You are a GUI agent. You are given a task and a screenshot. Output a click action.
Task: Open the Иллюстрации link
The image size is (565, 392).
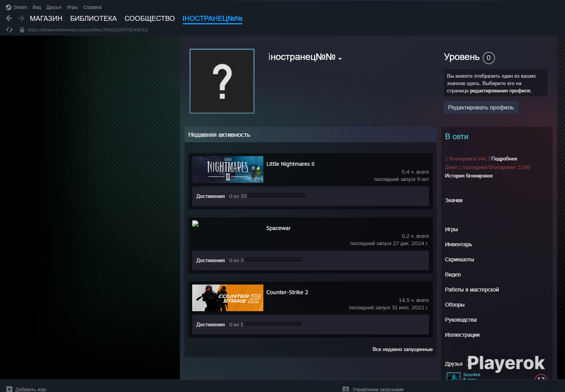pyautogui.click(x=462, y=335)
